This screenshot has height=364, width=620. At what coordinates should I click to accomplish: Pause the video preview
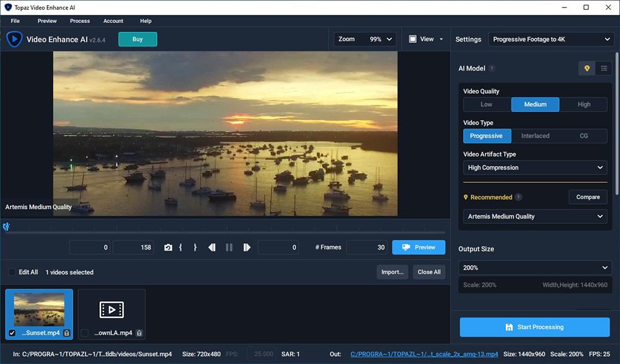coord(229,247)
